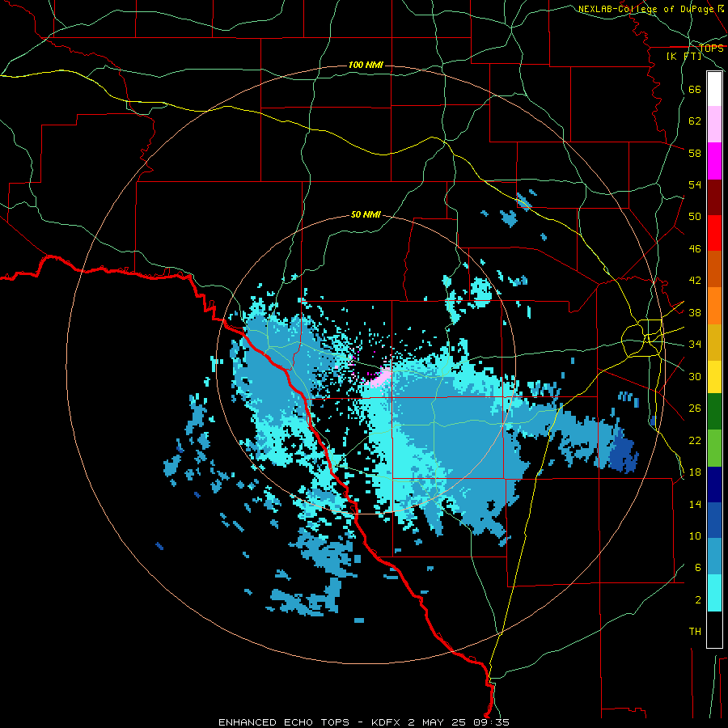Image resolution: width=728 pixels, height=728 pixels.
Task: Click the yellow 30 kft legend block
Action: click(x=714, y=376)
